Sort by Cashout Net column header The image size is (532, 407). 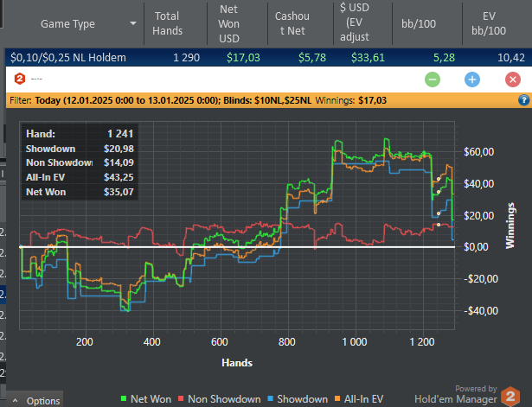[x=292, y=23]
